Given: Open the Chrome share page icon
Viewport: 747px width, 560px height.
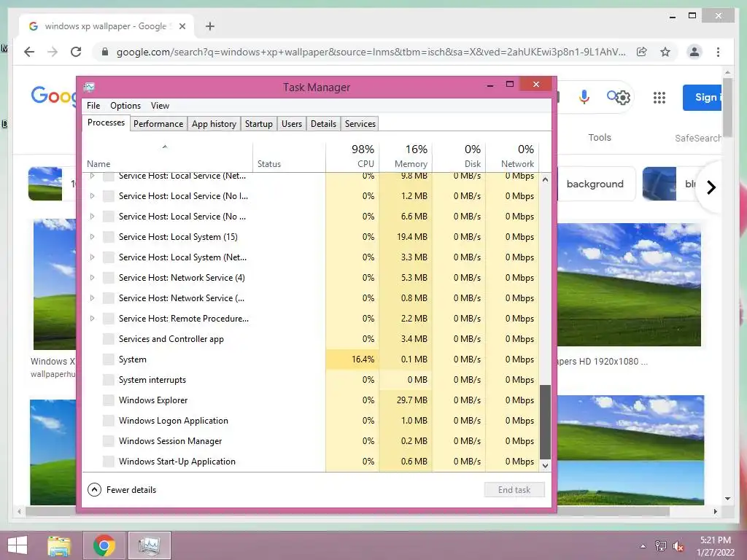Looking at the screenshot, I should pyautogui.click(x=642, y=52).
